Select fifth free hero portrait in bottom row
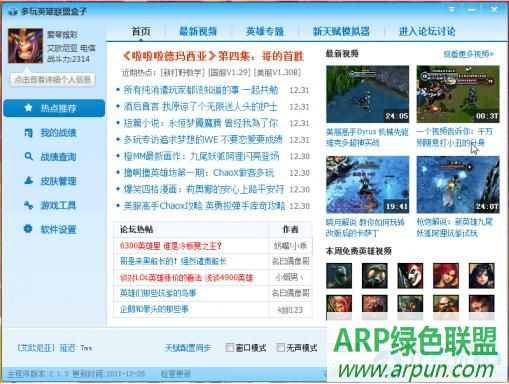The width and height of the screenshot is (509, 384). pyautogui.click(x=482, y=307)
